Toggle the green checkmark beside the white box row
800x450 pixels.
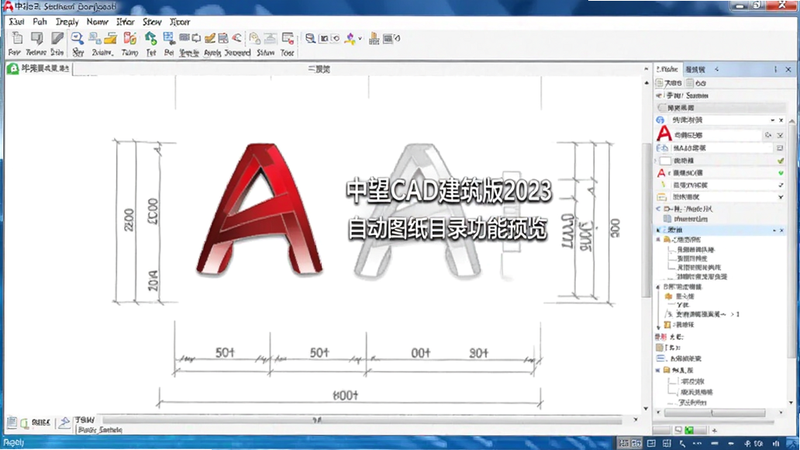pos(781,161)
